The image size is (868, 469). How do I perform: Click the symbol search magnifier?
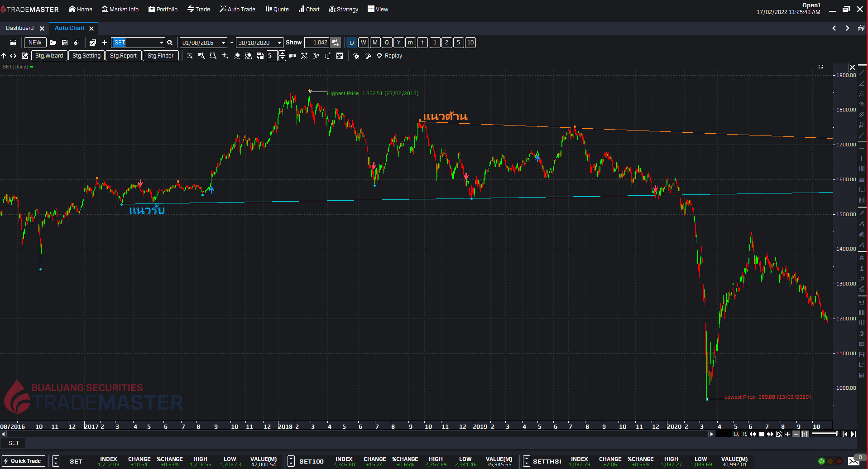tap(170, 43)
